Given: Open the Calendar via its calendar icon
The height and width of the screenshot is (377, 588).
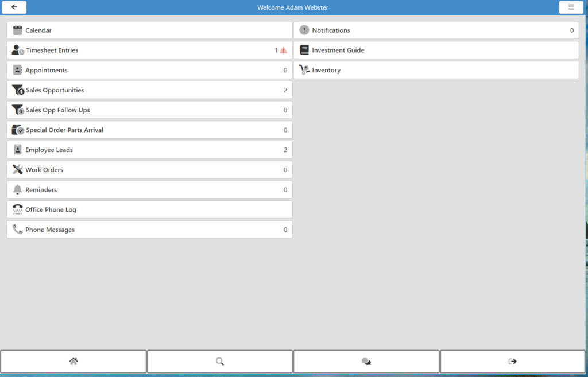Looking at the screenshot, I should pos(17,30).
